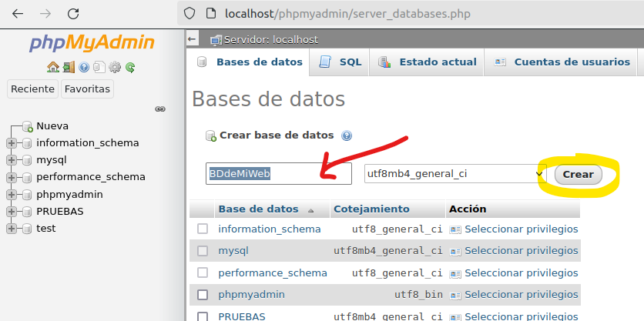Click the link chain icon in sidebar

[x=160, y=109]
